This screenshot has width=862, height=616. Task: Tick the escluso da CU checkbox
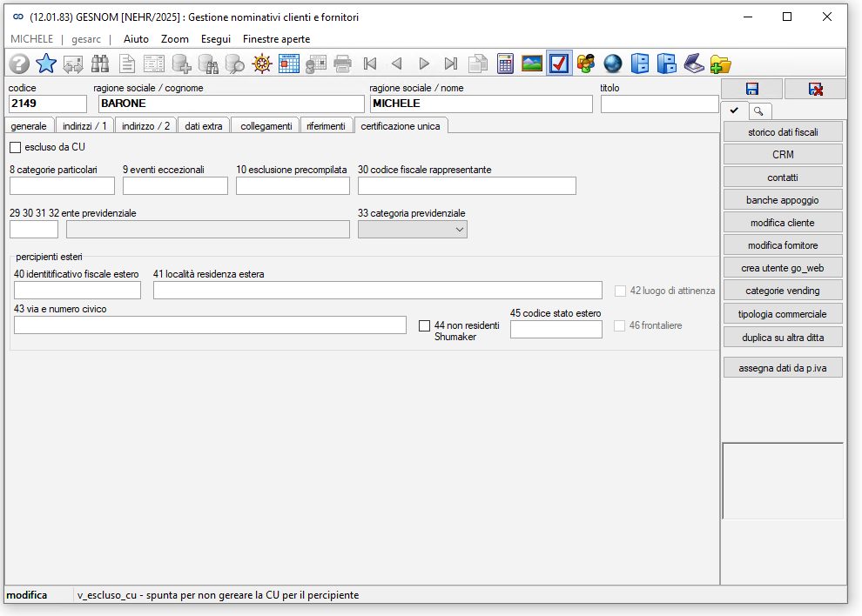coord(16,147)
